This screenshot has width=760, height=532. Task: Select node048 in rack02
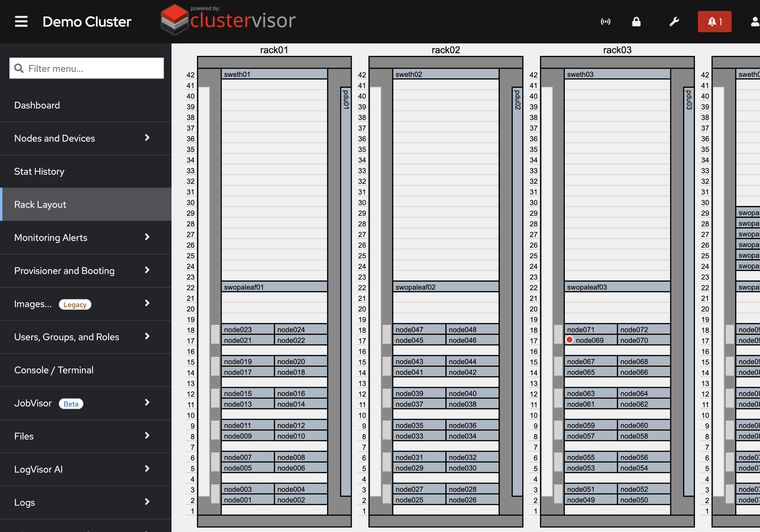[x=472, y=330]
